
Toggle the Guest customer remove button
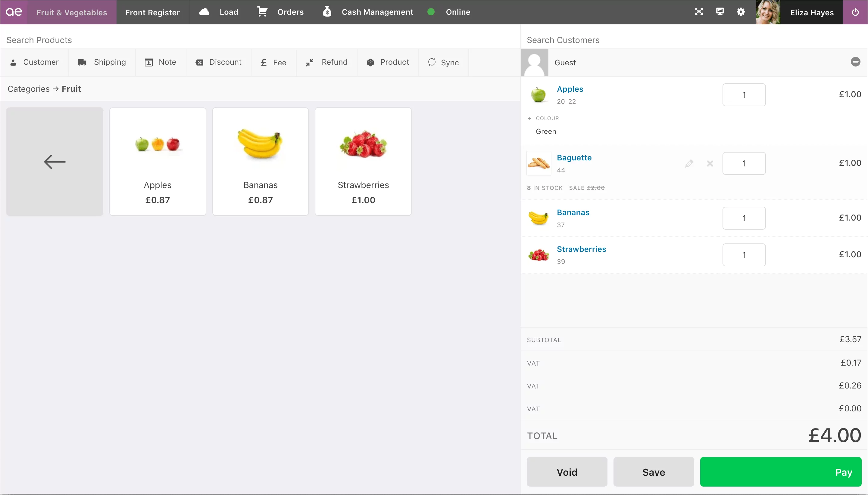(x=854, y=62)
